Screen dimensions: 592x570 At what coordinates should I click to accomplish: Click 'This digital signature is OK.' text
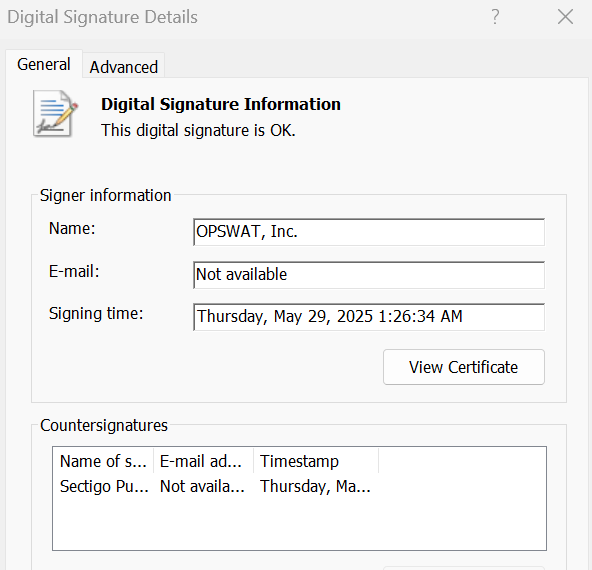[198, 130]
